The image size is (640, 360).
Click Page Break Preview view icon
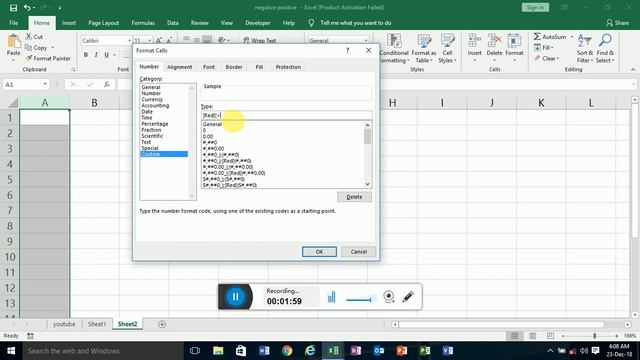pyautogui.click(x=550, y=336)
